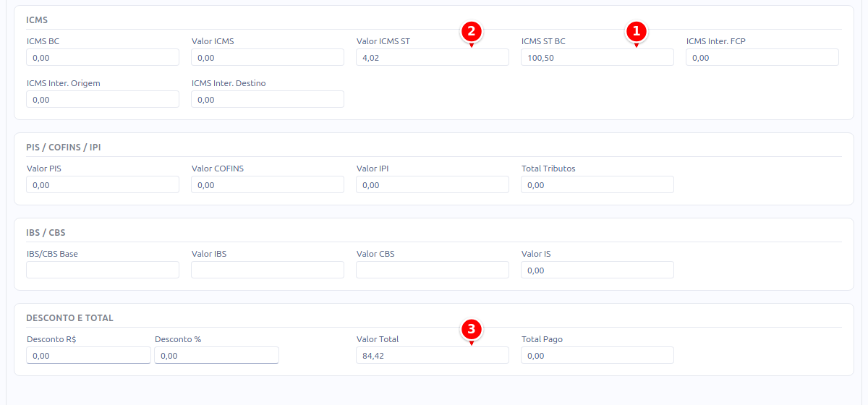
Task: Click the ICMS Inter. FCP field
Action: pyautogui.click(x=762, y=57)
